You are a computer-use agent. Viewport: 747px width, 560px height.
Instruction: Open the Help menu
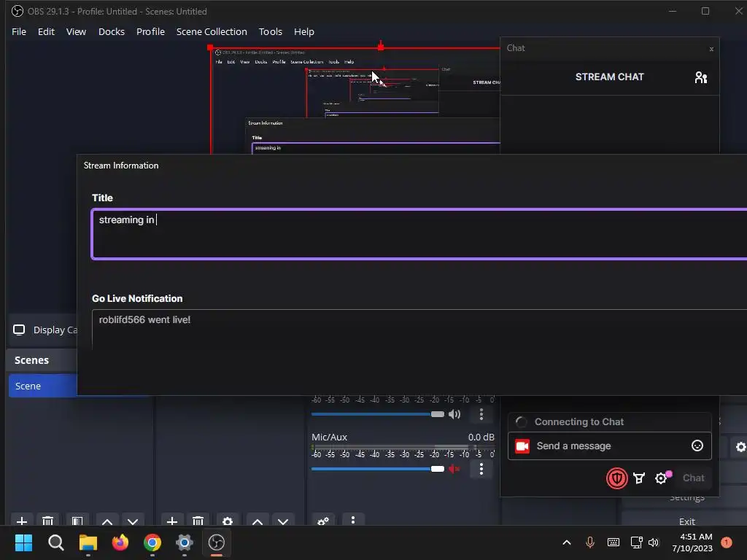[x=304, y=31]
